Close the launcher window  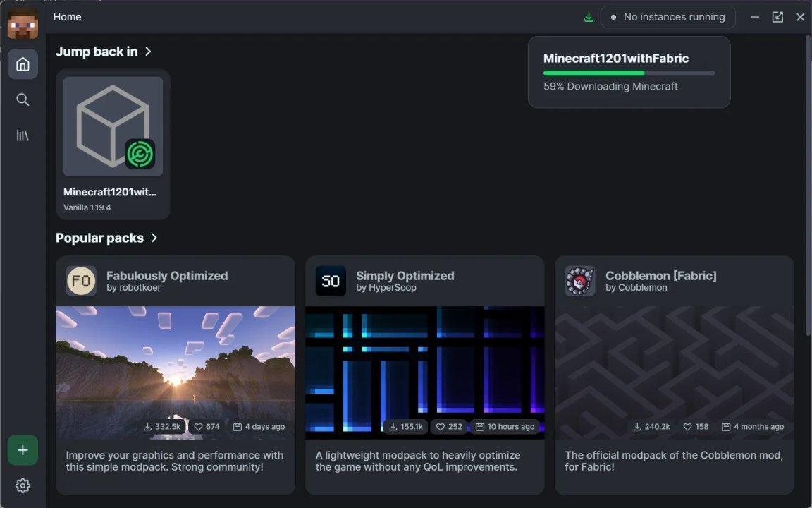[801, 17]
